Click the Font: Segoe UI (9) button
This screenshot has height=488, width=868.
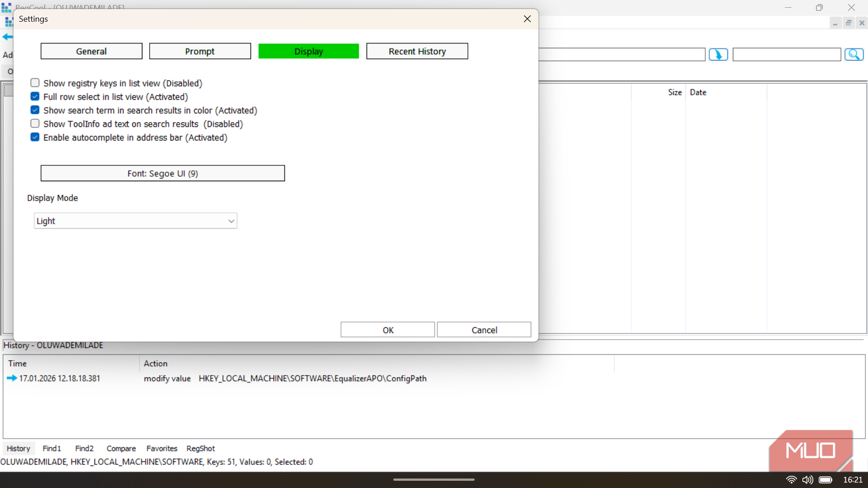(x=163, y=174)
